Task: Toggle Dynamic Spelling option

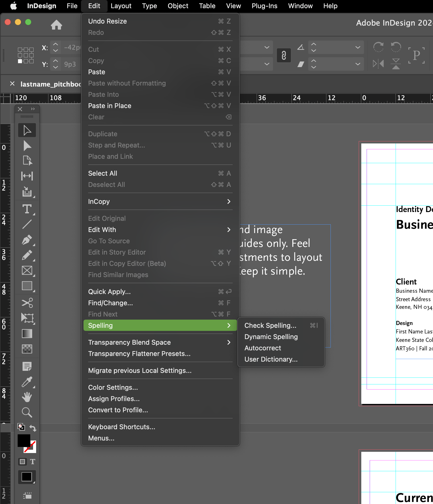Action: tap(271, 337)
